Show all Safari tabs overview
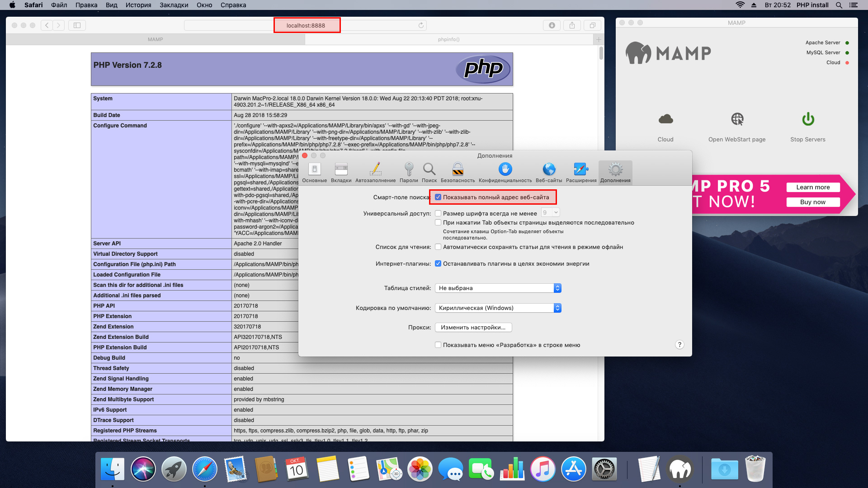 pos(592,25)
